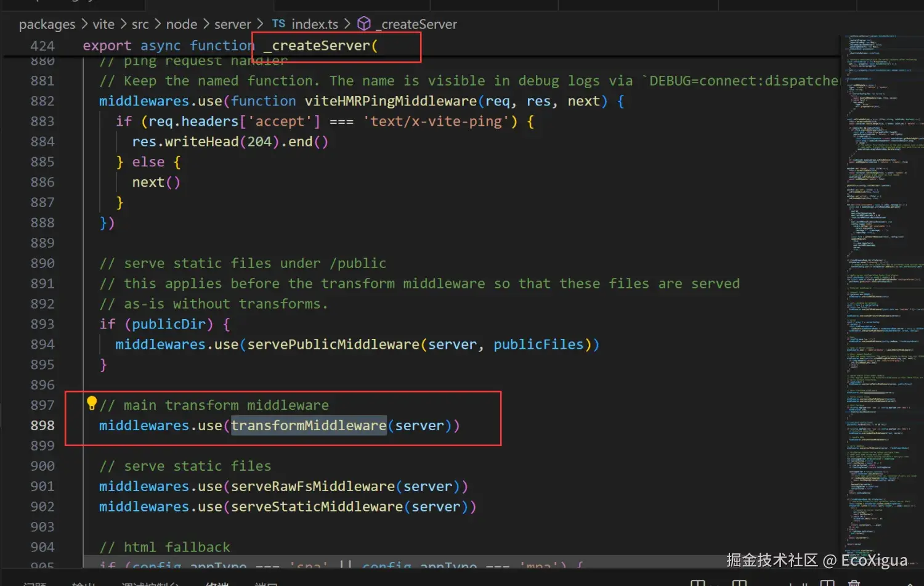Image resolution: width=924 pixels, height=586 pixels.
Task: Click comment '// serve static files under /public'
Action: point(243,263)
